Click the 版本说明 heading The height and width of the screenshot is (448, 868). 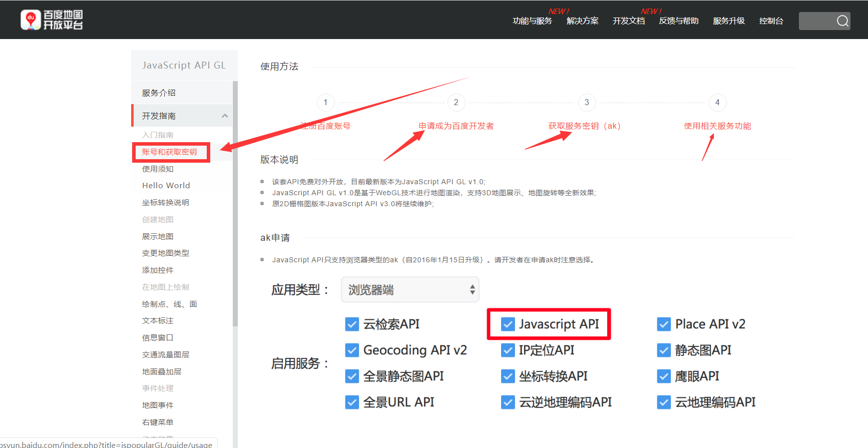(279, 160)
